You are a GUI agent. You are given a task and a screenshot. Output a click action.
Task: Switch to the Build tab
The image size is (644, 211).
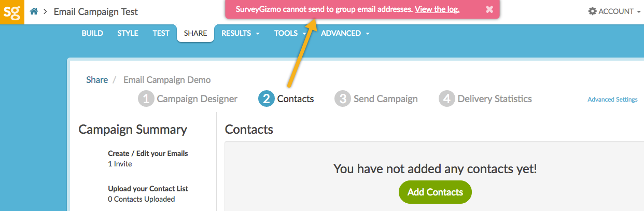click(x=92, y=33)
